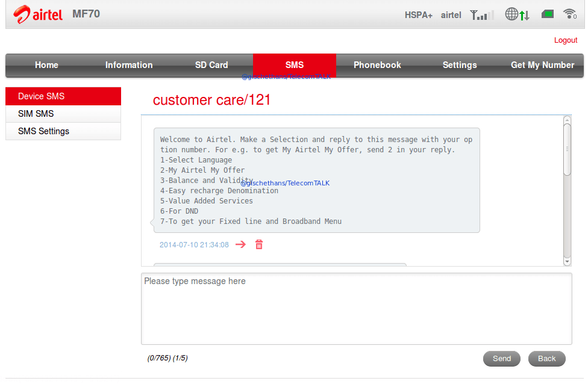Viewport: 588px width, 384px height.
Task: Click the HSPA+ network type label
Action: tap(419, 15)
